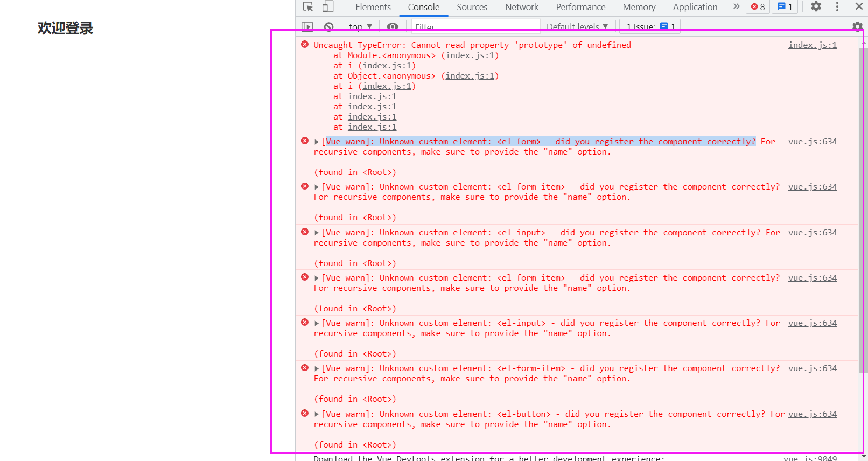This screenshot has width=868, height=461.
Task: Show more DevTools tabs chevron
Action: (736, 6)
